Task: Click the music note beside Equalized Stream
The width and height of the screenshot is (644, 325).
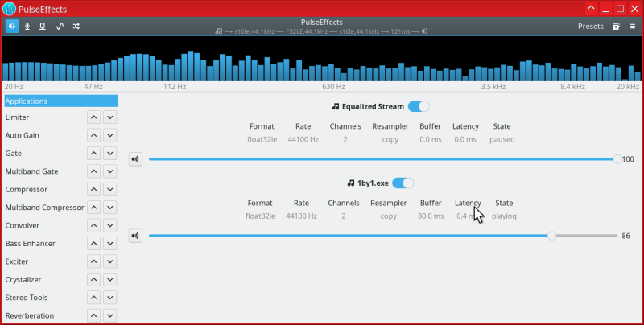Action: pyautogui.click(x=336, y=107)
